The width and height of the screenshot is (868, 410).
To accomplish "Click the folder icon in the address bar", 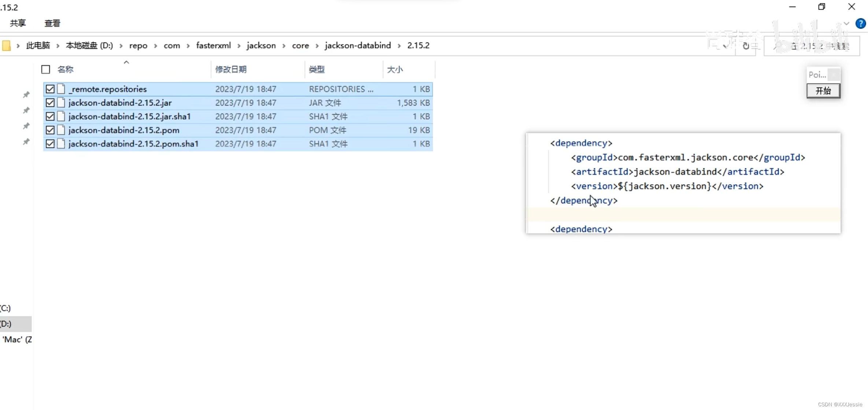I will point(6,46).
